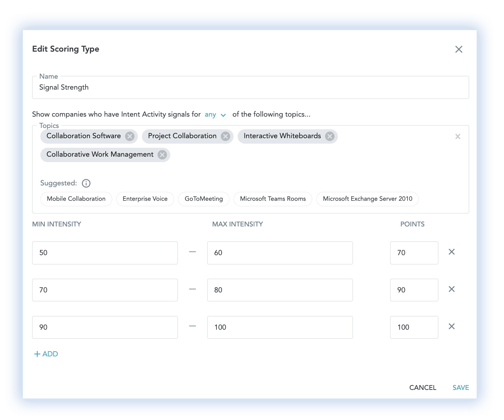Click the Suggested info icon
The image size is (504, 420).
(86, 183)
